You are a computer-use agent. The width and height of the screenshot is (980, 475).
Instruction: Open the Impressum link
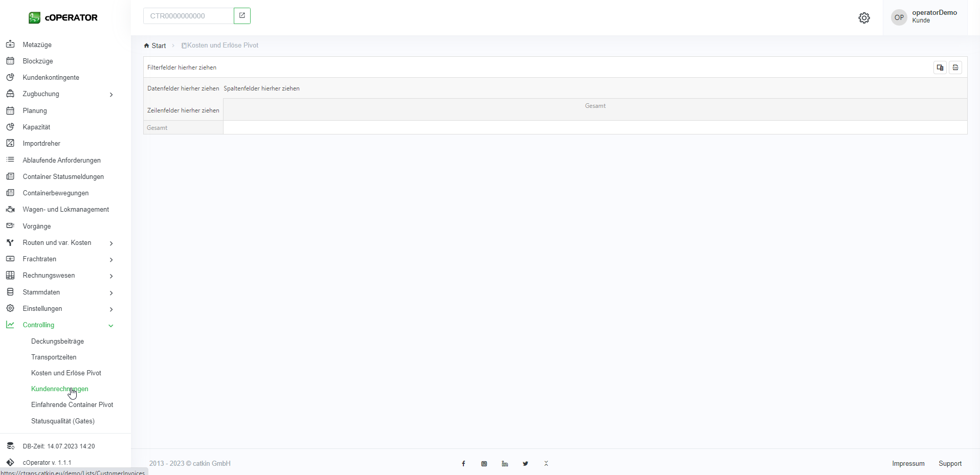coord(908,464)
